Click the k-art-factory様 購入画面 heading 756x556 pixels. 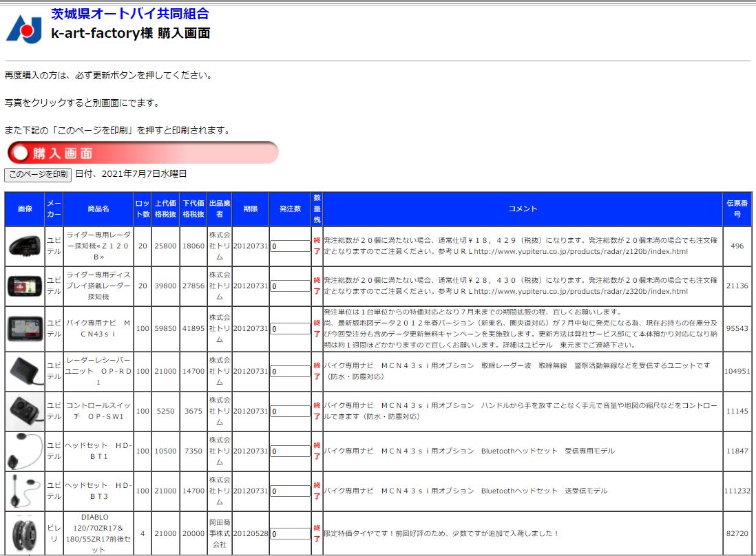[130, 33]
